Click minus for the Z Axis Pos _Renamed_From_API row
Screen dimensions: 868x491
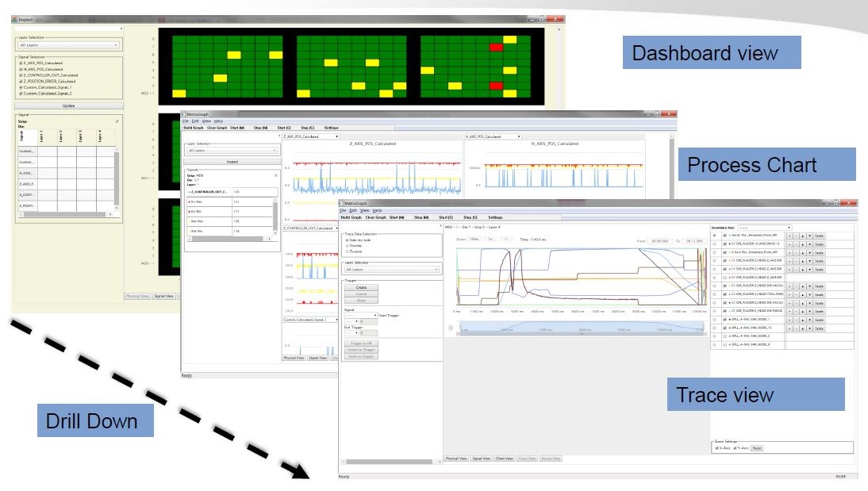(x=796, y=252)
